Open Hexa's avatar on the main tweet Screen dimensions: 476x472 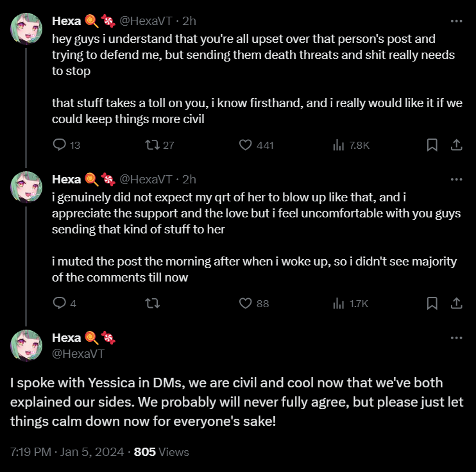coord(26,346)
